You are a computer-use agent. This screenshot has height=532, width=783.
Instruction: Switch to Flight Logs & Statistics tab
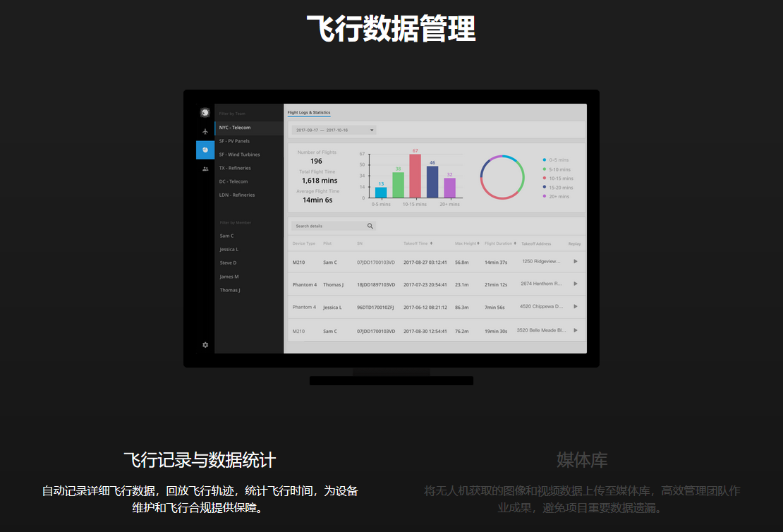308,113
